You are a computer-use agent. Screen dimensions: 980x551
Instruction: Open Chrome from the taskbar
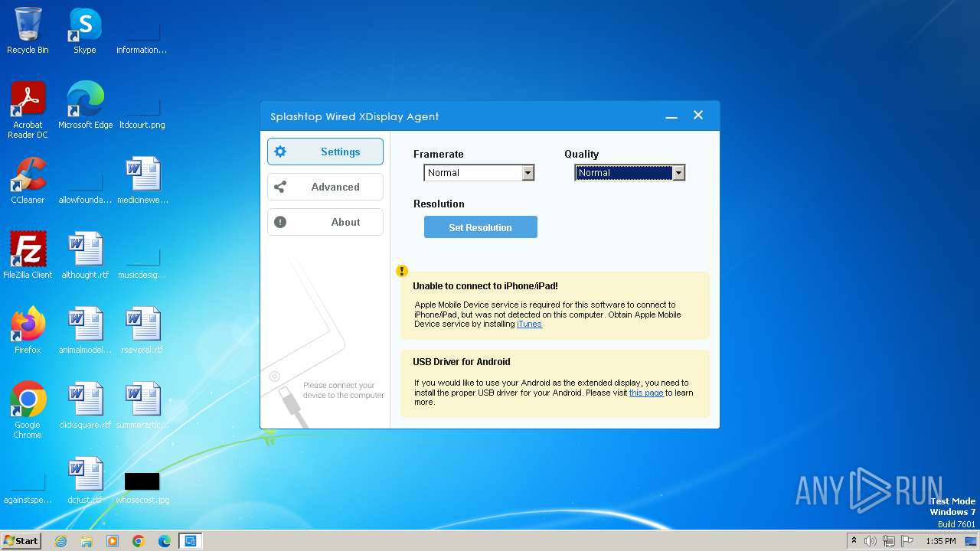tap(139, 541)
